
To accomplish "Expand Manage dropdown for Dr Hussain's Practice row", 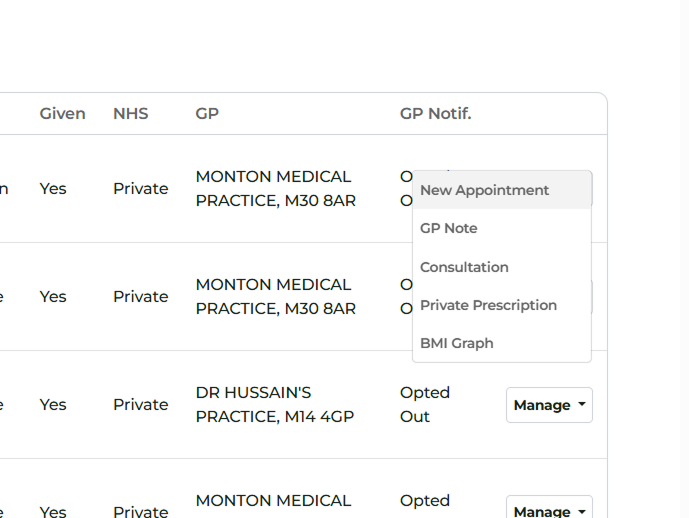I will pos(549,405).
